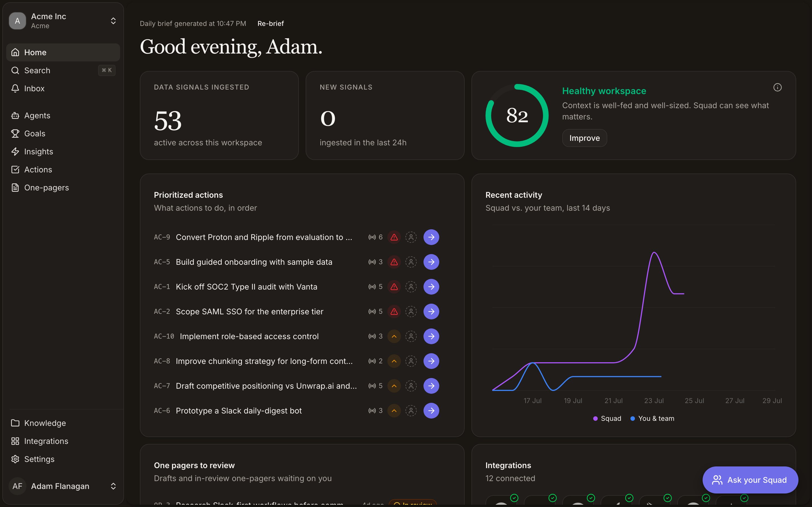Open the info icon on Healthy workspace card
The width and height of the screenshot is (812, 507).
pos(777,88)
